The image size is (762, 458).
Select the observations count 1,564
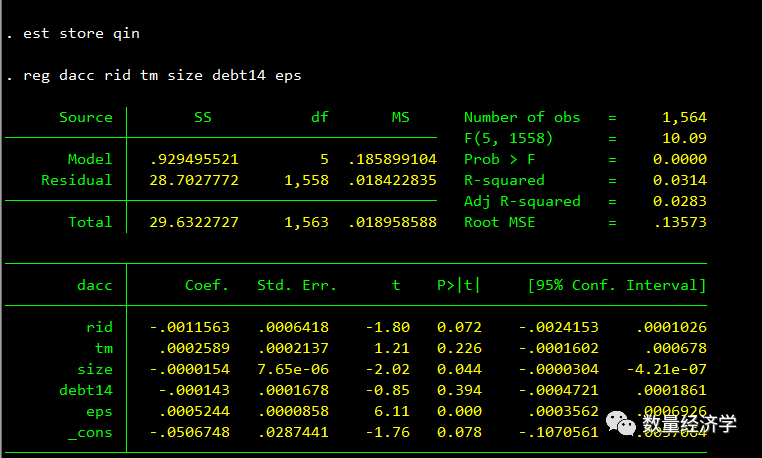684,117
